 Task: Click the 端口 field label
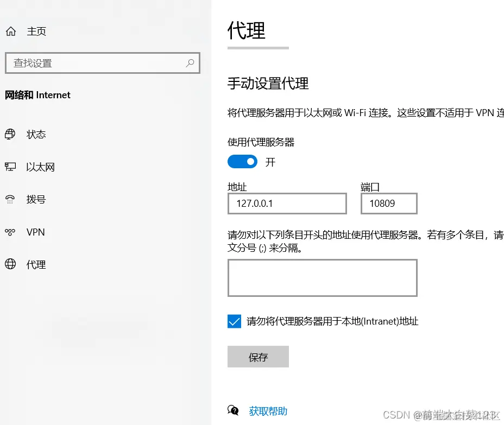click(x=370, y=187)
